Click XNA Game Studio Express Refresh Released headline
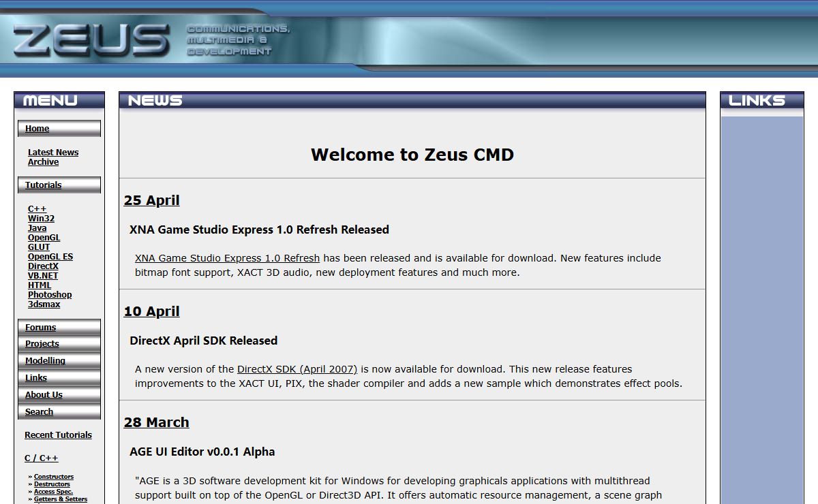 point(259,230)
